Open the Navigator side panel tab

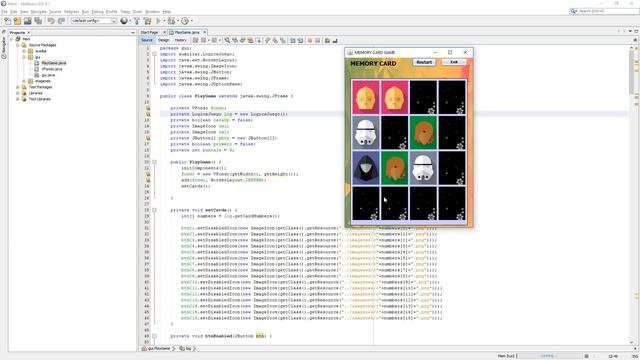click(4, 47)
